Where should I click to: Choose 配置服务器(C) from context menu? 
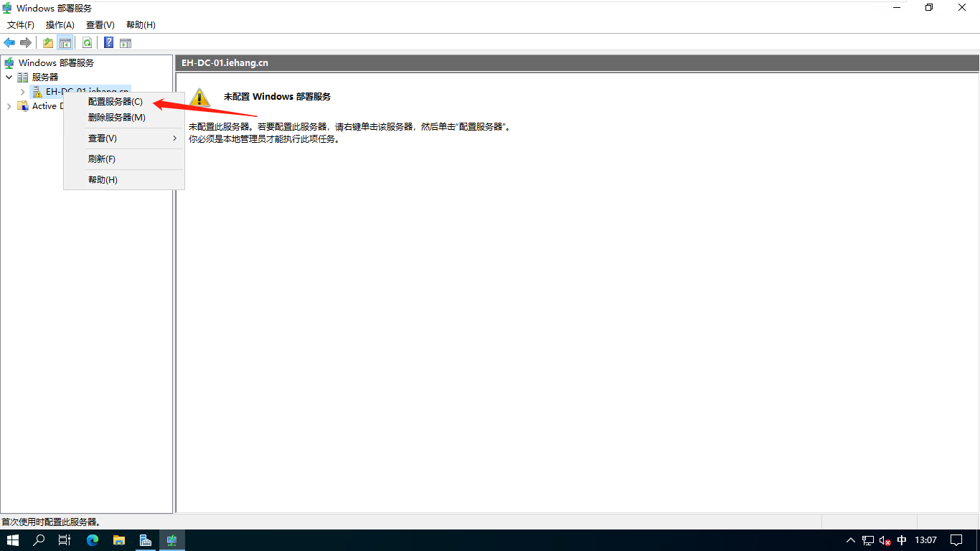(116, 102)
